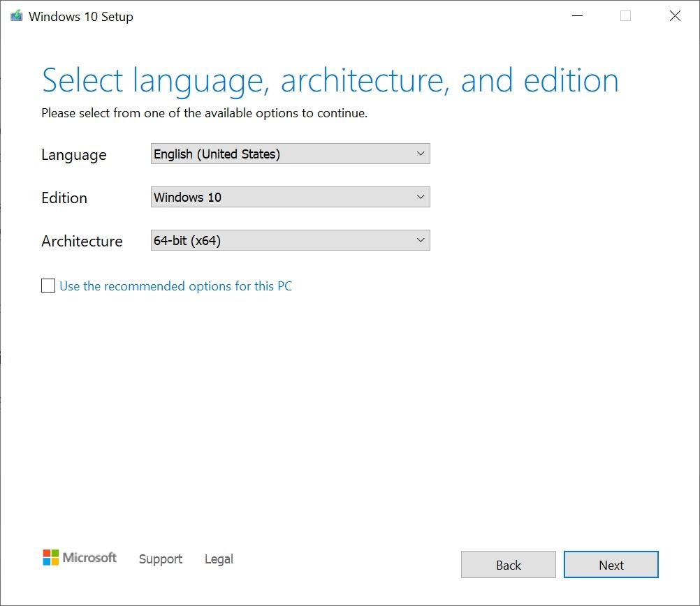The height and width of the screenshot is (606, 700).
Task: Go Back to the previous step
Action: coord(508,564)
